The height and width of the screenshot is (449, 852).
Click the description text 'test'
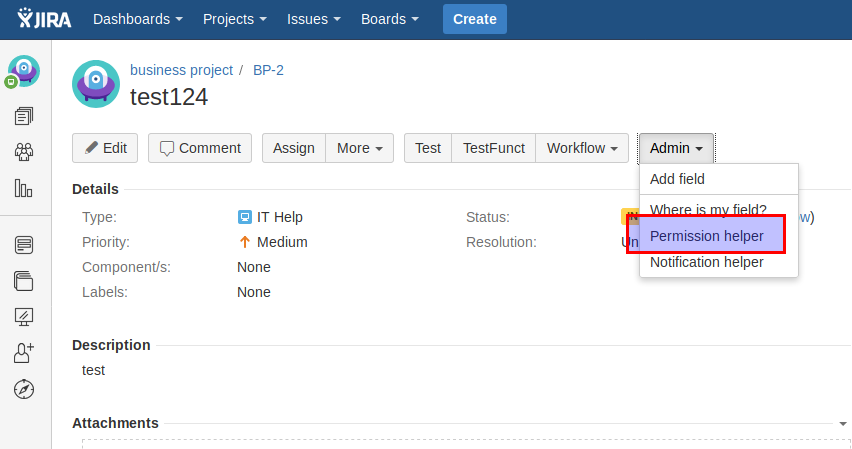pos(93,370)
